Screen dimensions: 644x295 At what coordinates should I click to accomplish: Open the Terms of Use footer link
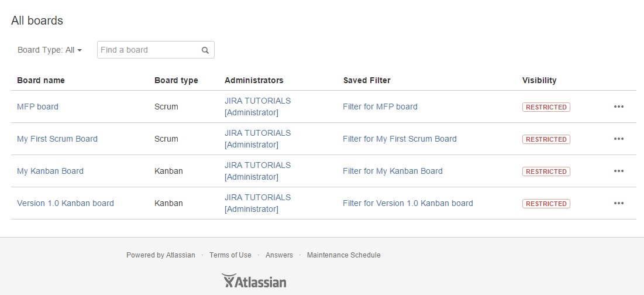(x=230, y=255)
